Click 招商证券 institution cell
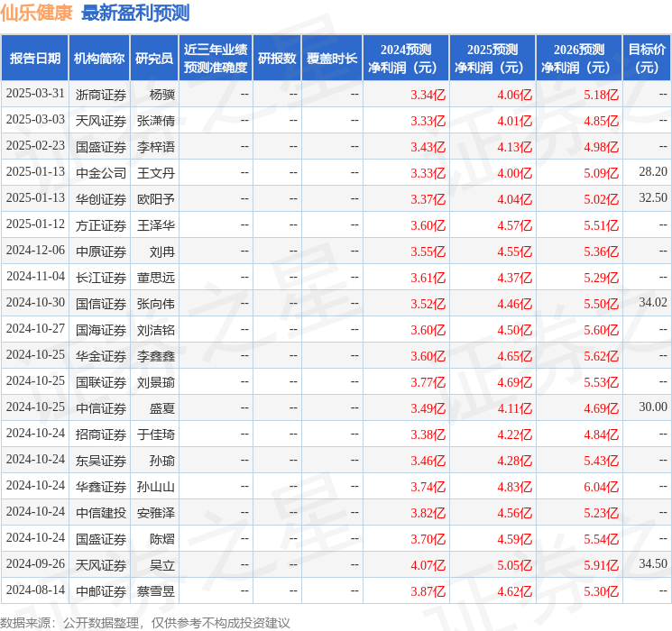The height and width of the screenshot is (631, 672). tap(101, 434)
